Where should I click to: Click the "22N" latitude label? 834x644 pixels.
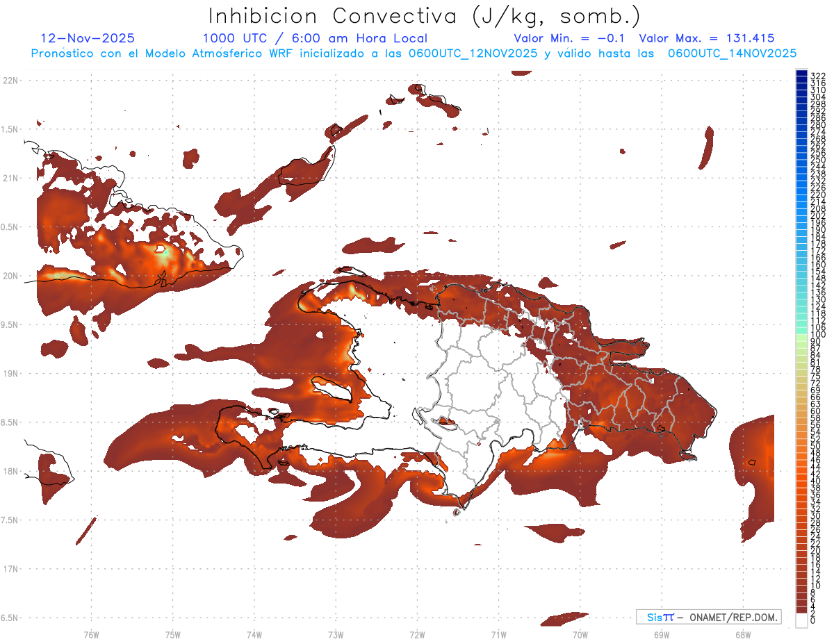[x=9, y=80]
